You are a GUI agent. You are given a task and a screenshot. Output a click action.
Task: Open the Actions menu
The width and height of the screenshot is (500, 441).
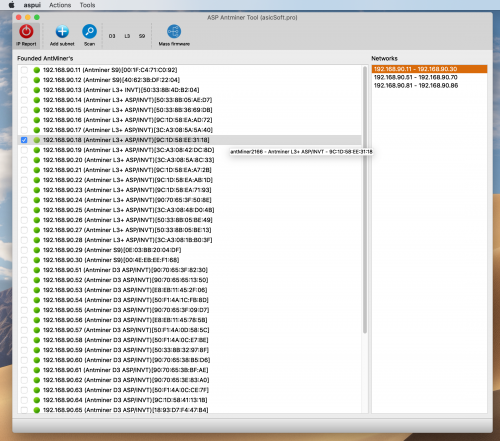[x=60, y=5]
